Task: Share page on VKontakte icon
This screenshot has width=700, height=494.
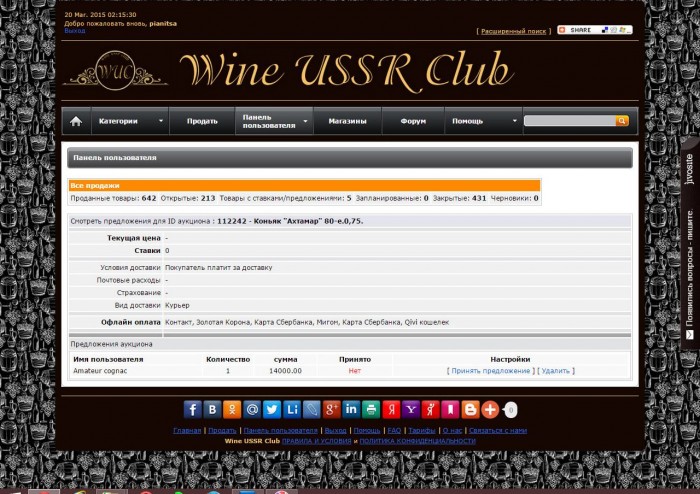Action: [x=212, y=409]
